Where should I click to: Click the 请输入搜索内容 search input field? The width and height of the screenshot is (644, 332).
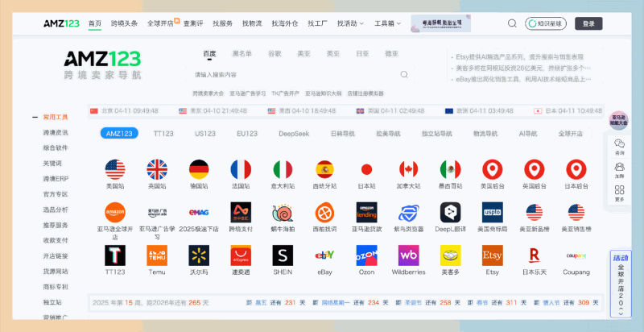pos(299,75)
